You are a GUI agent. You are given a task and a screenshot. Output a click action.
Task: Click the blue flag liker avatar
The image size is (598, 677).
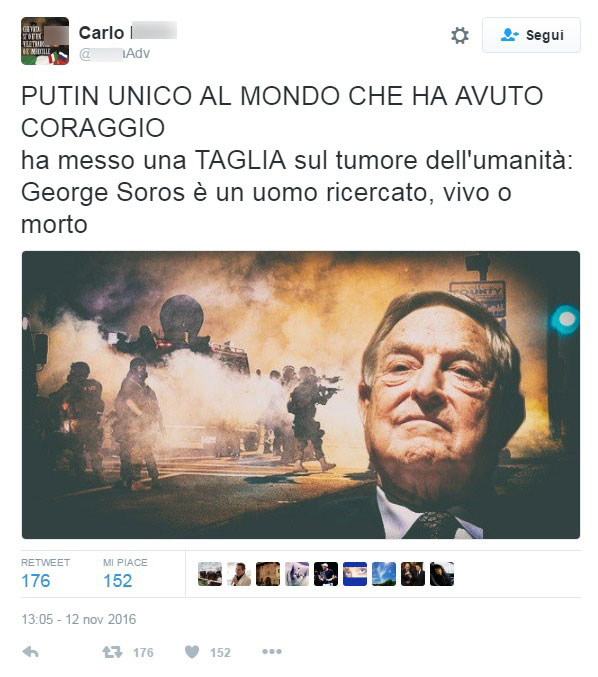click(355, 574)
